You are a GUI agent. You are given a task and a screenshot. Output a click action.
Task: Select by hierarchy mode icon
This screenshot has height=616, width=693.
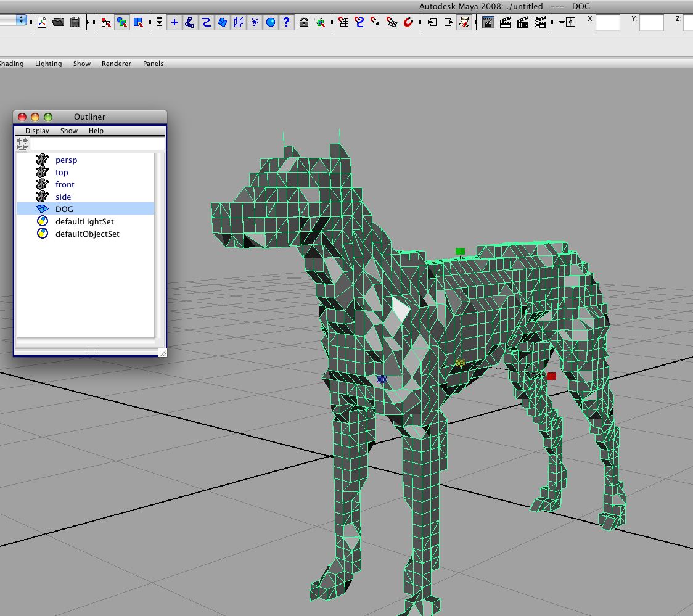(105, 22)
